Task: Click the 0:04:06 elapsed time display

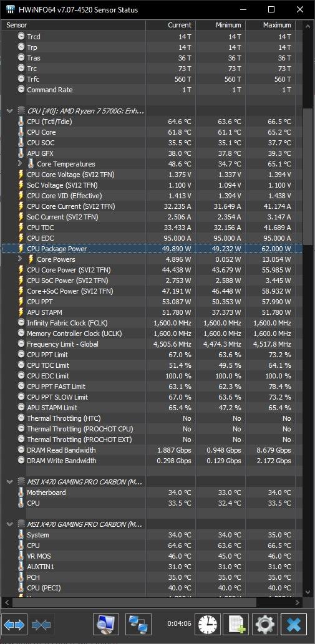Action: pyautogui.click(x=179, y=623)
